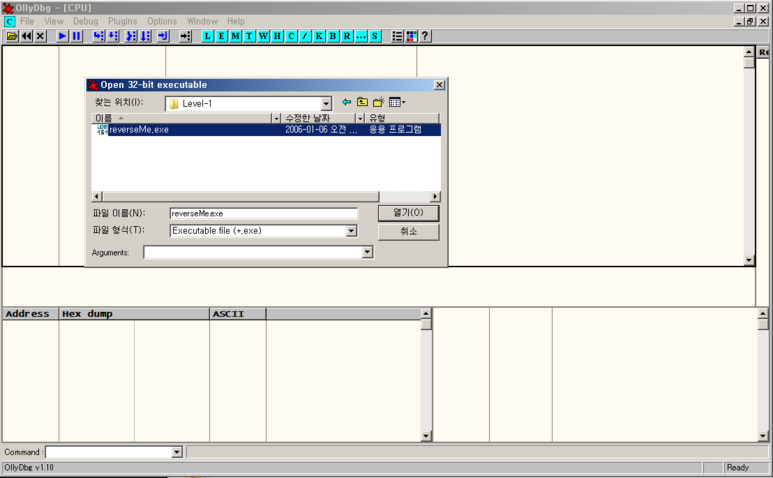773x478 pixels.
Task: Expand the Arguments dropdown arrow
Action: point(367,252)
